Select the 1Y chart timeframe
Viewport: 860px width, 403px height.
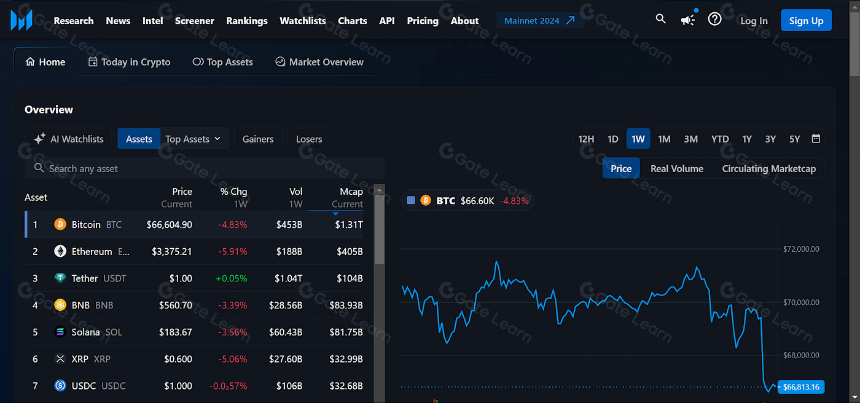pos(747,139)
